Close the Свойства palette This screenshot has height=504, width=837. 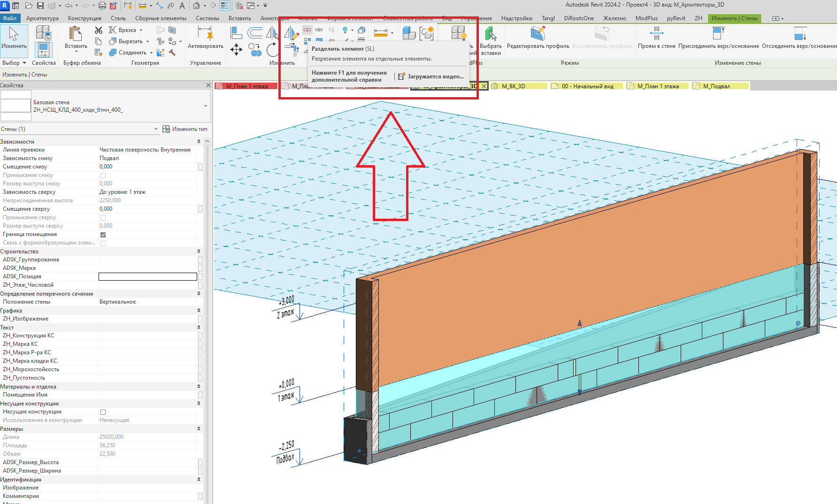point(208,85)
